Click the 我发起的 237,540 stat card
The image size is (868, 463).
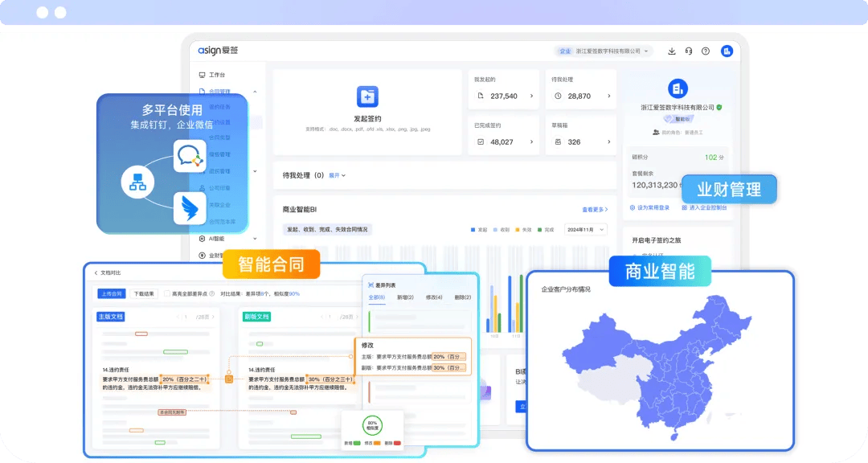(x=505, y=89)
